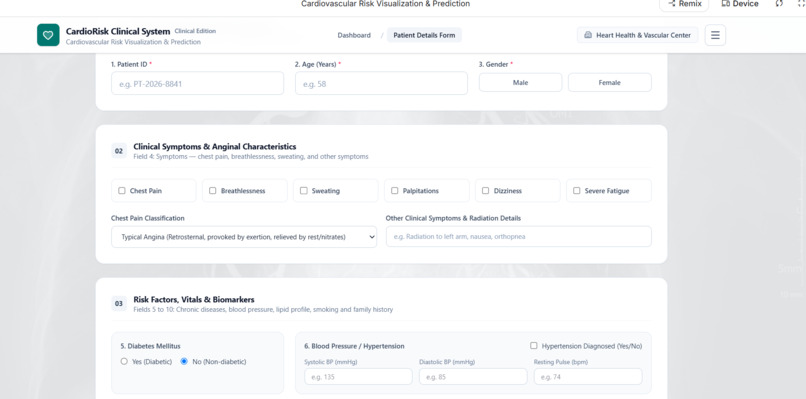Focus the Resting Pulse input field
806x399 pixels.
click(x=588, y=376)
